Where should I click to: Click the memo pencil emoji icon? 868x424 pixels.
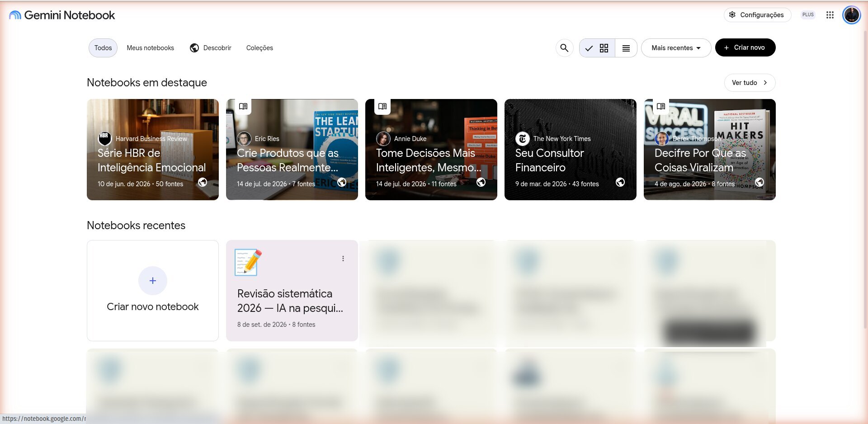tap(248, 263)
